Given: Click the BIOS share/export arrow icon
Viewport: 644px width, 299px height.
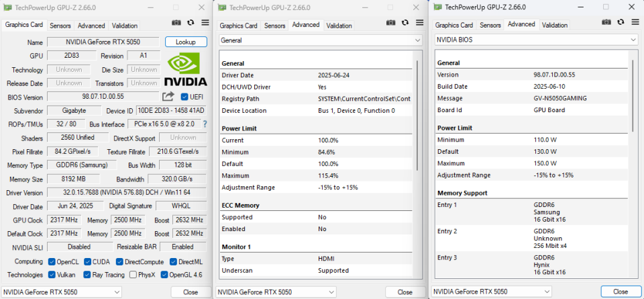Looking at the screenshot, I should 168,97.
